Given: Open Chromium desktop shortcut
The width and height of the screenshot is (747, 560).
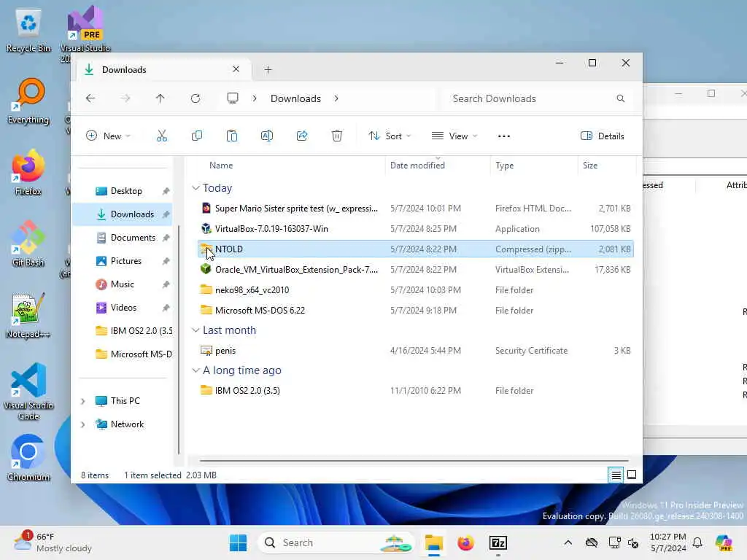Looking at the screenshot, I should tap(28, 458).
